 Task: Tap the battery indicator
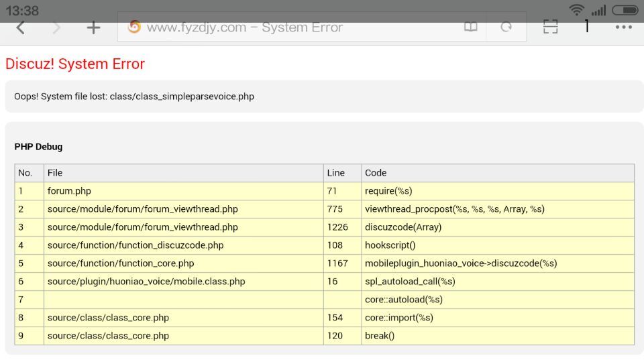tap(625, 10)
